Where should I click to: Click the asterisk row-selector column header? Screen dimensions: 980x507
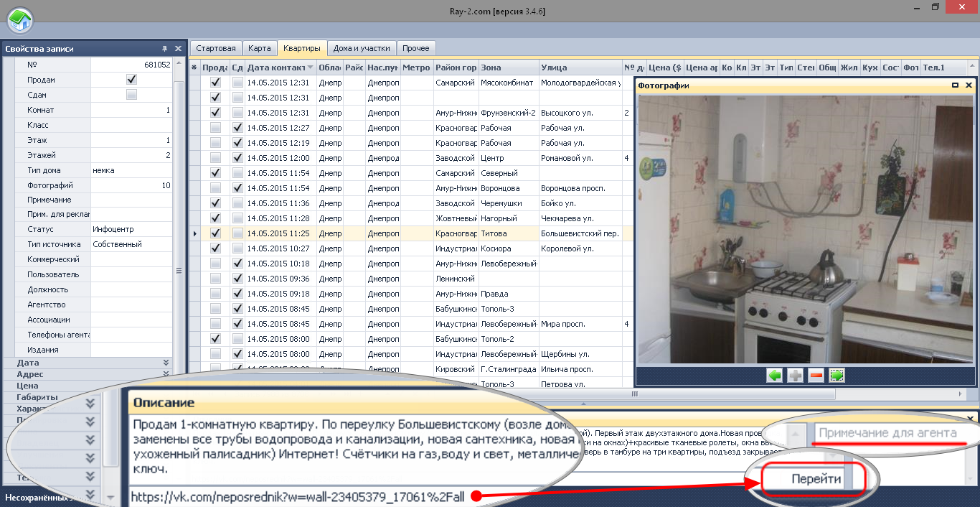pos(194,68)
